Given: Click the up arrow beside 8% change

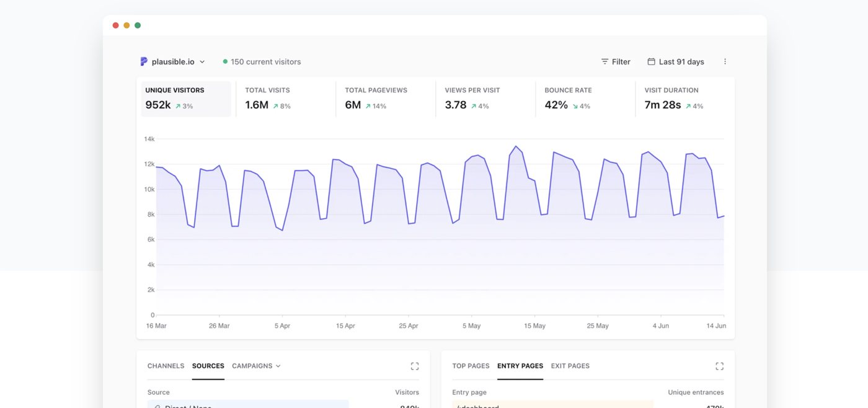Looking at the screenshot, I should click(276, 106).
